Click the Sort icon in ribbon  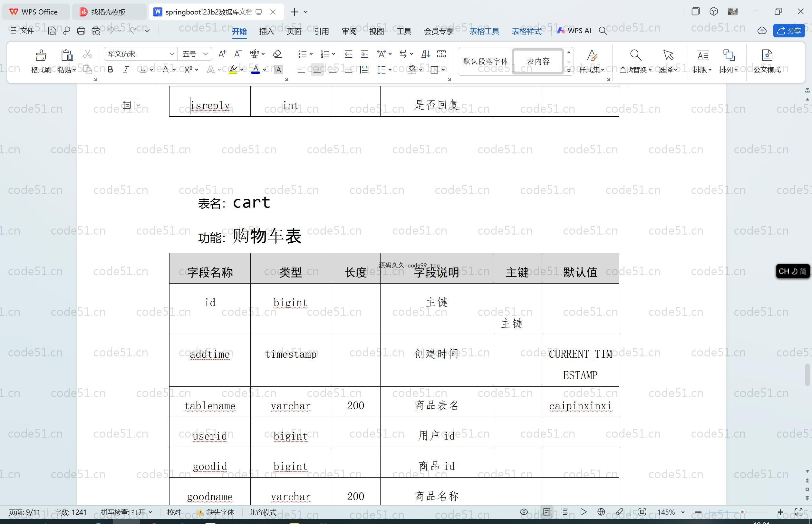[x=426, y=54]
